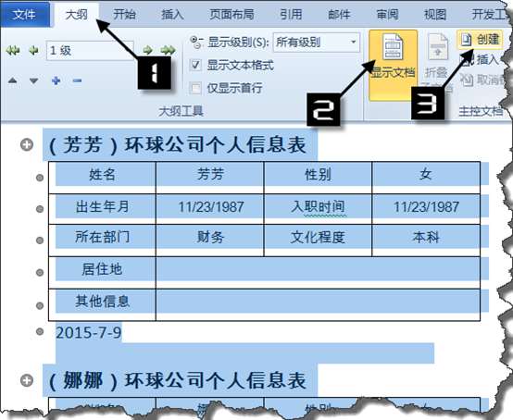Toggle the 显示文档 button
This screenshot has width=513, height=420.
pos(393,65)
